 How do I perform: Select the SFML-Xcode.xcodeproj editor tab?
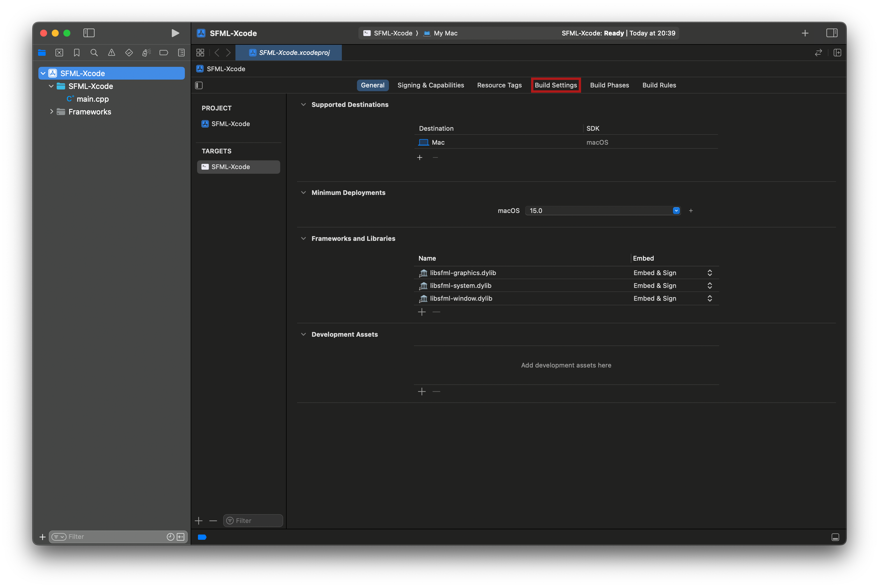point(289,53)
